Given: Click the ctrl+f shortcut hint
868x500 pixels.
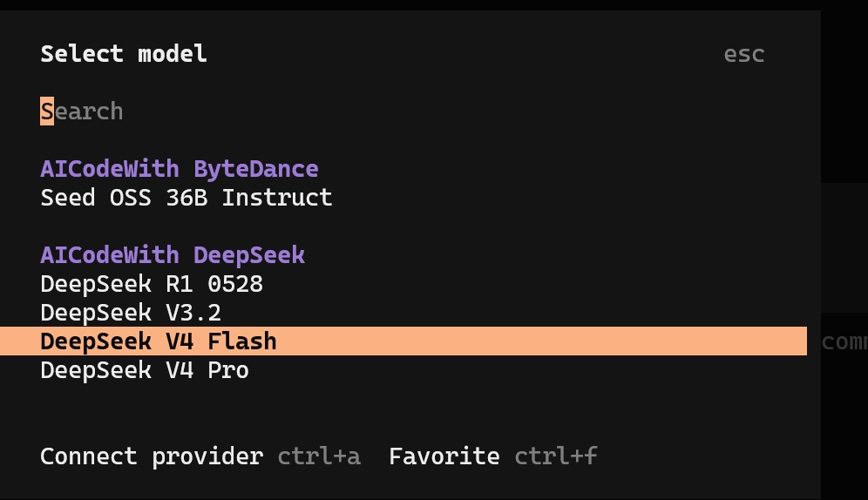Looking at the screenshot, I should click(556, 456).
